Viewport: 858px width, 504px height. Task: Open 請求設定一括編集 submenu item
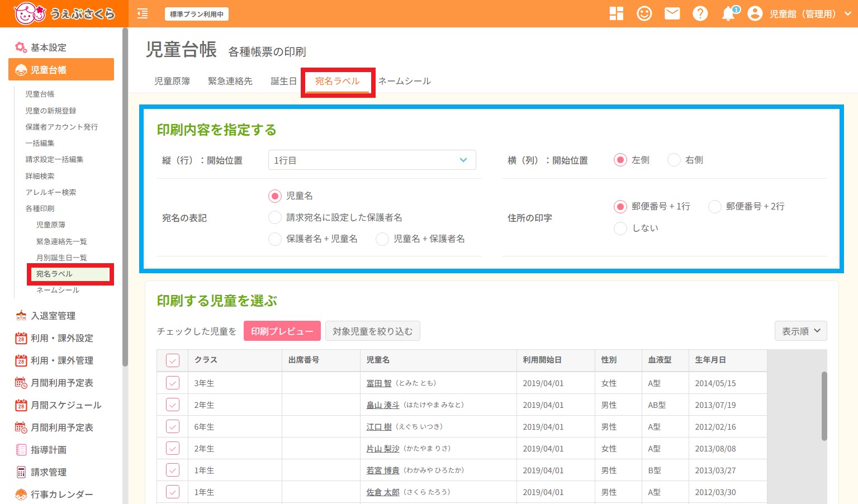[54, 159]
